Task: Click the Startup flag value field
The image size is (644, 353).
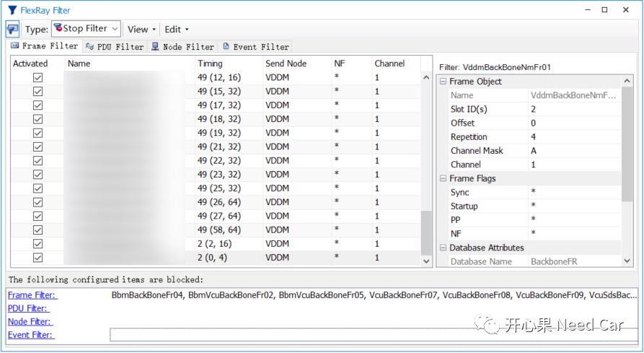Action: (x=575, y=206)
